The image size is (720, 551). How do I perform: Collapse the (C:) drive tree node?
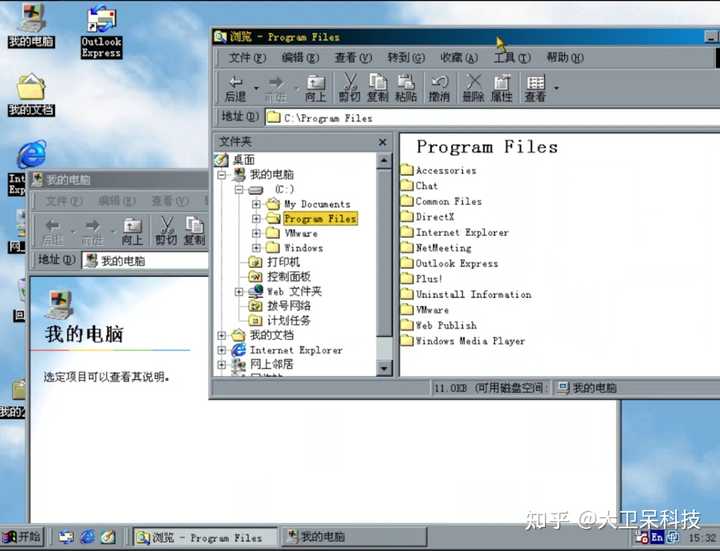(239, 190)
